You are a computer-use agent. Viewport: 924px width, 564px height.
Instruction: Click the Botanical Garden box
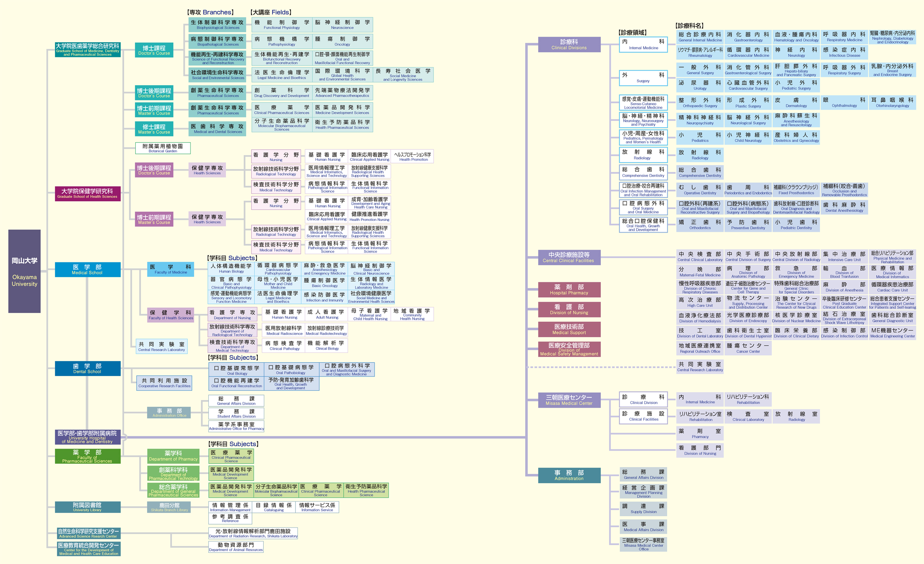[x=163, y=148]
